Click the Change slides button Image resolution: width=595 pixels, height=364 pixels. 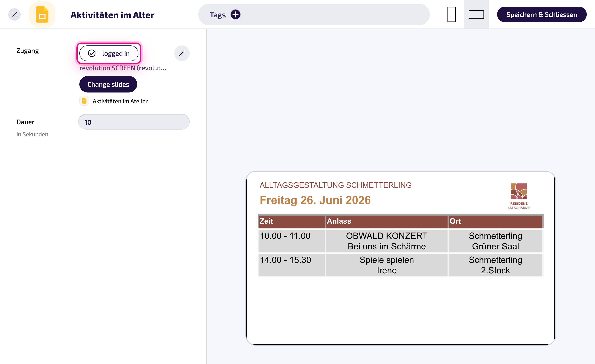pyautogui.click(x=108, y=84)
